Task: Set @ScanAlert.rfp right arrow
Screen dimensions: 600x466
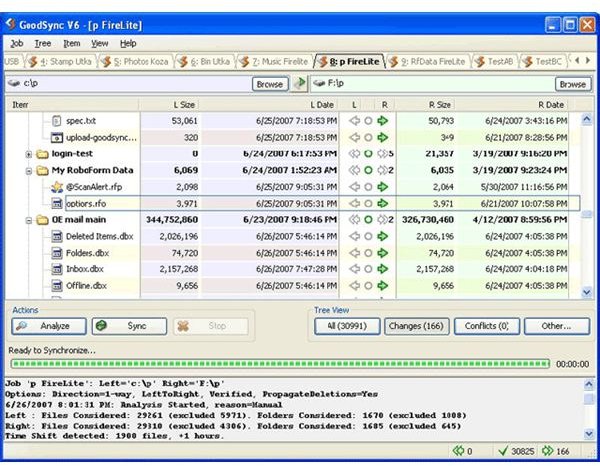Action: [382, 187]
